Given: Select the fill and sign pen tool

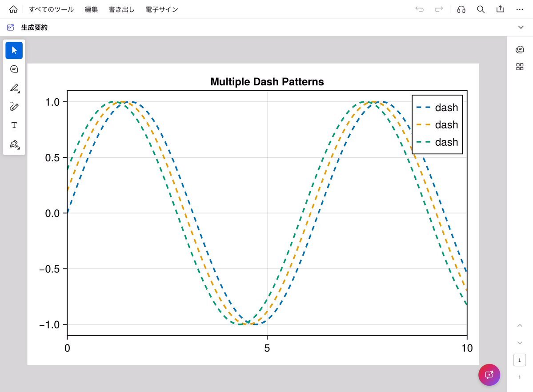Looking at the screenshot, I should tap(14, 144).
